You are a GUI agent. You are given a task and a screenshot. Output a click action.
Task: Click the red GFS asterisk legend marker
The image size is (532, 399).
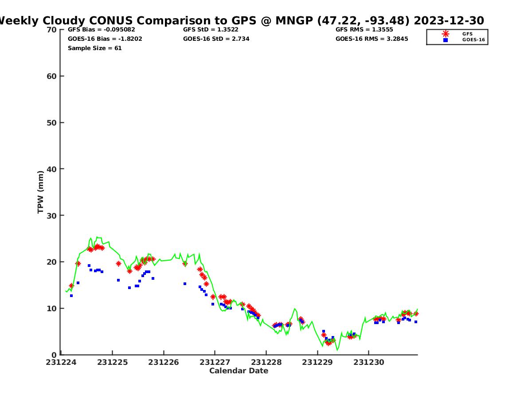click(x=446, y=34)
